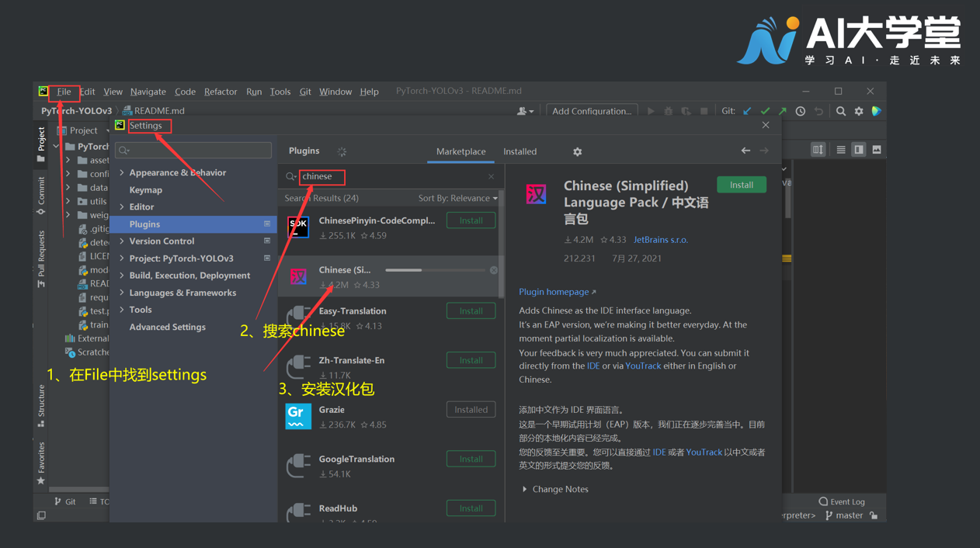Open the Project tool window tab
980x548 pixels.
click(41, 146)
